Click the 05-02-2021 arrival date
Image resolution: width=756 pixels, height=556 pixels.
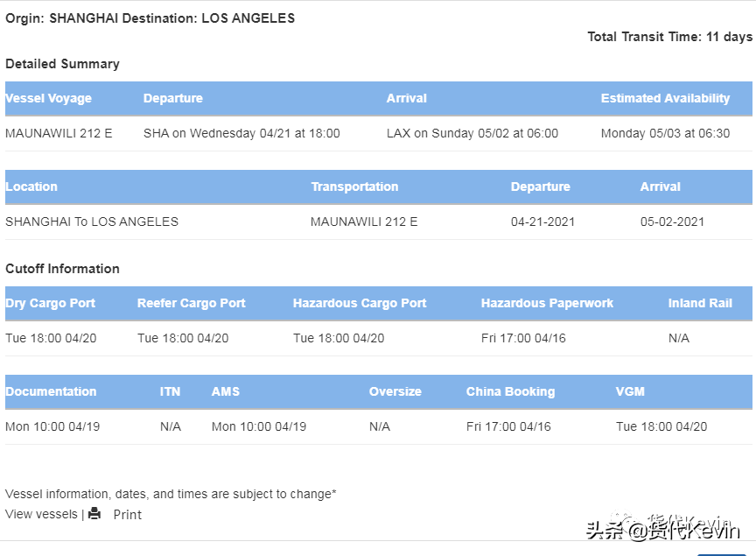point(672,222)
